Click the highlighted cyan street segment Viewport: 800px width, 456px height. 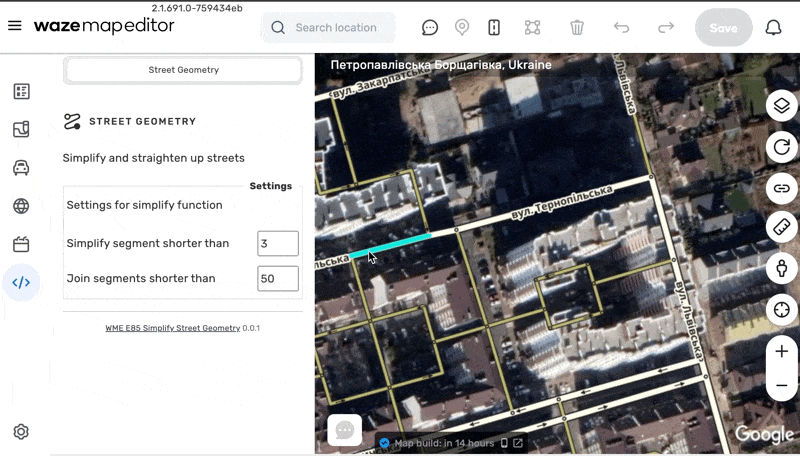[390, 245]
